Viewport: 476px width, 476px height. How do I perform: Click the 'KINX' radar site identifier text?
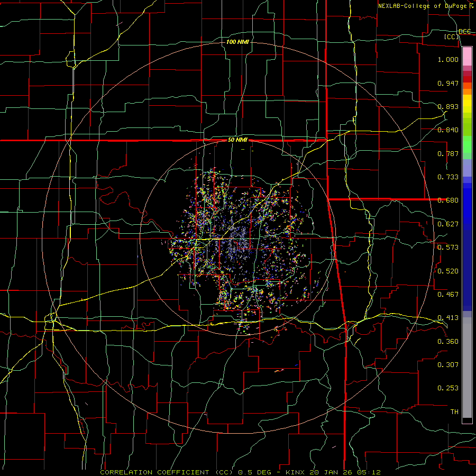point(296,472)
